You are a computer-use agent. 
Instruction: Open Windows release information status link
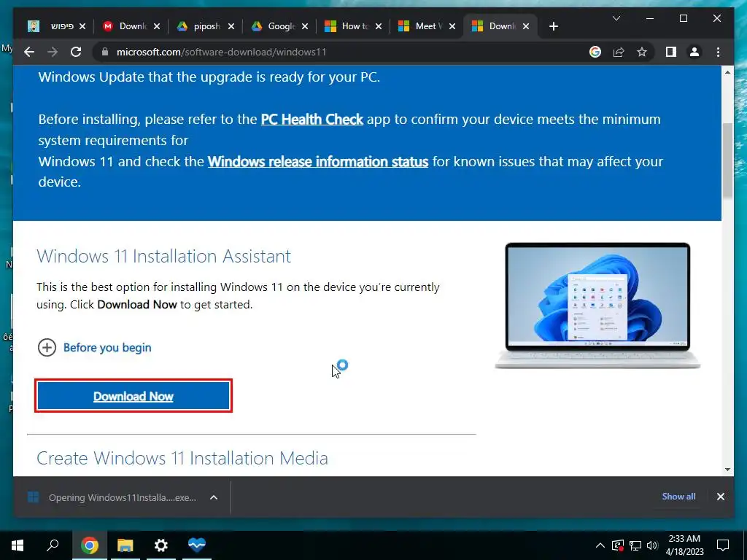[x=318, y=161]
